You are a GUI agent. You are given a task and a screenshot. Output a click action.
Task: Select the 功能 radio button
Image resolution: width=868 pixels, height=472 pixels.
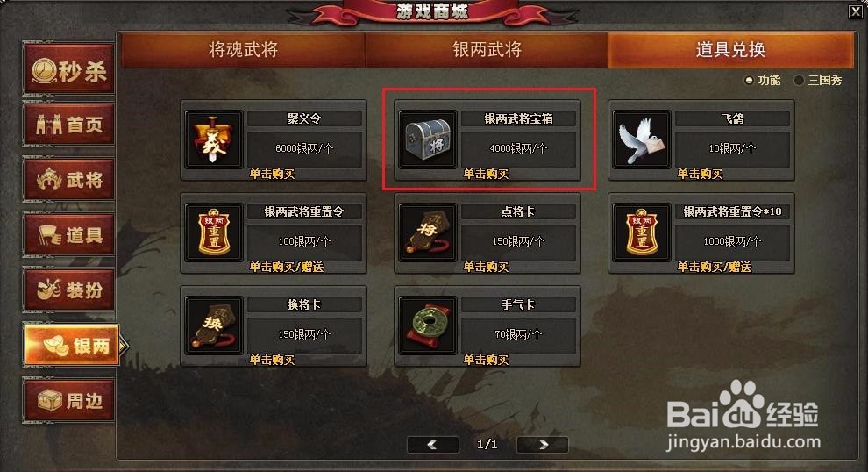click(x=749, y=81)
